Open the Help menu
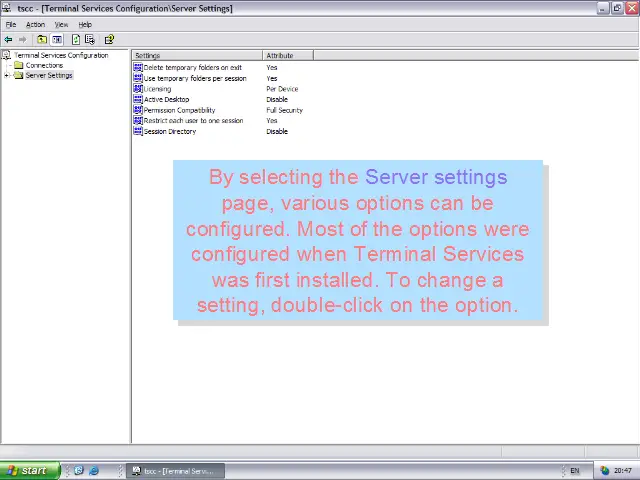The height and width of the screenshot is (480, 640). [x=85, y=24]
